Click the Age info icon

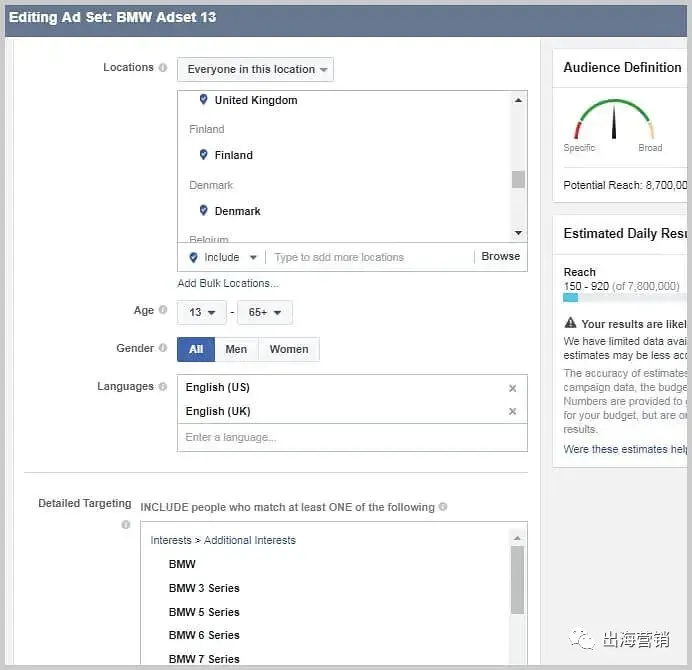point(163,310)
